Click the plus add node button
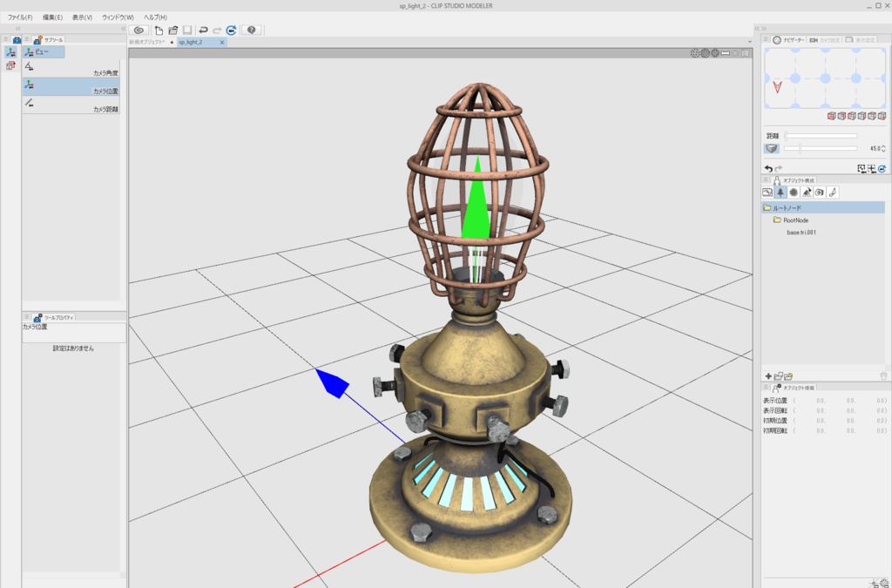This screenshot has width=892, height=588. tap(768, 376)
